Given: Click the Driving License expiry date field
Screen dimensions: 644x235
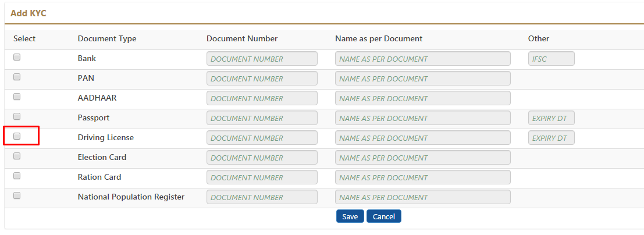Looking at the screenshot, I should (551, 138).
